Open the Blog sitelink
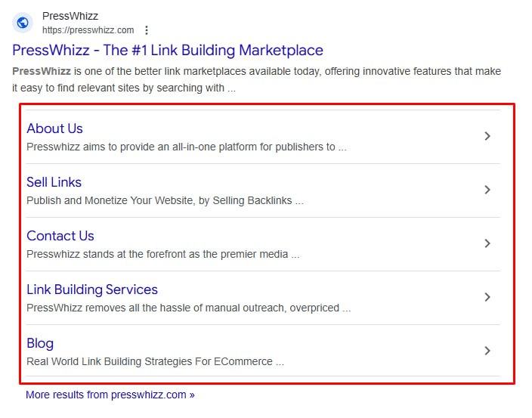The height and width of the screenshot is (418, 532). [40, 343]
